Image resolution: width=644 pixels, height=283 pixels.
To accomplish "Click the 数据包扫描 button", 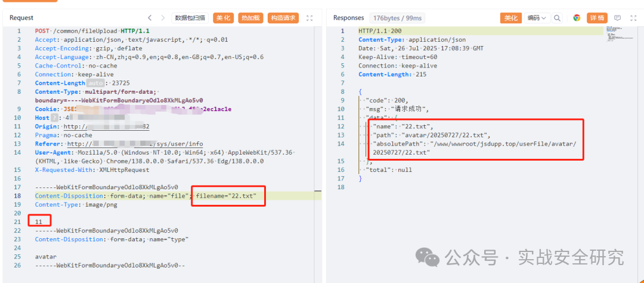I will 190,18.
